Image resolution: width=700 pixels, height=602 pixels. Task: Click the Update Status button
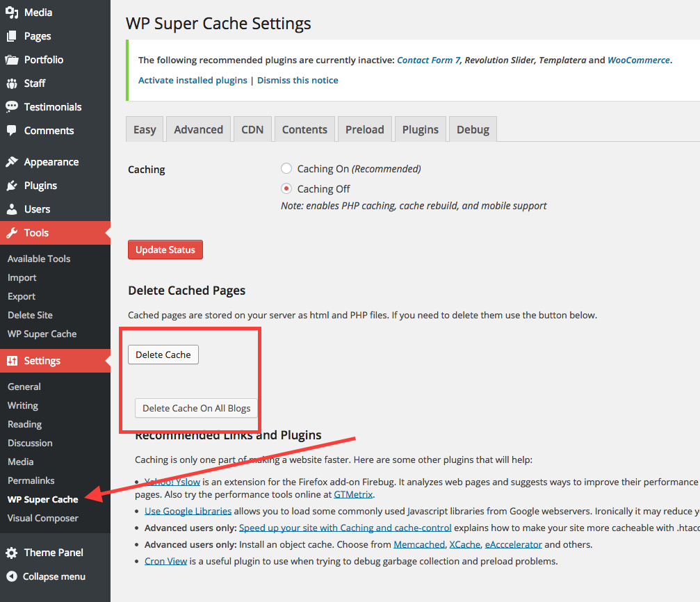coord(165,249)
